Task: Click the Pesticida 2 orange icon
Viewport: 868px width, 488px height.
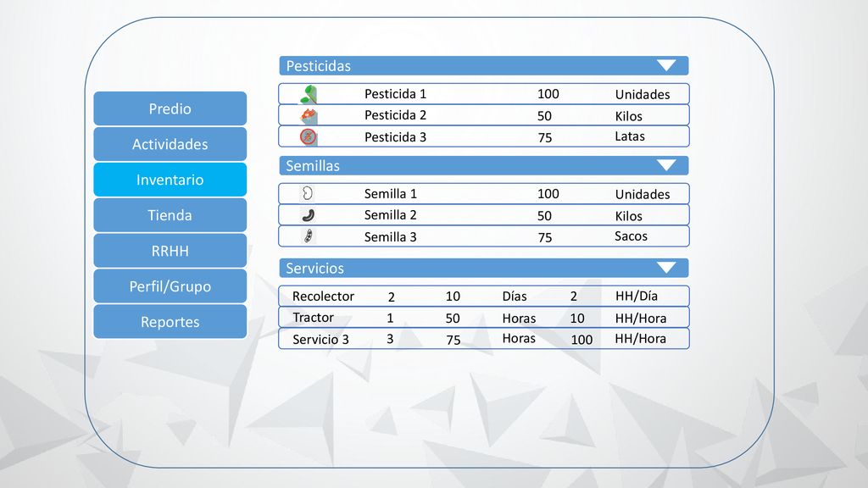Action: pyautogui.click(x=309, y=115)
